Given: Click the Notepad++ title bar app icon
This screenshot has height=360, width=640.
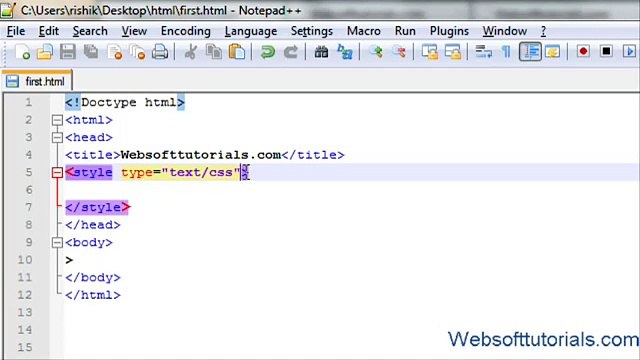Looking at the screenshot, I should click(x=8, y=10).
